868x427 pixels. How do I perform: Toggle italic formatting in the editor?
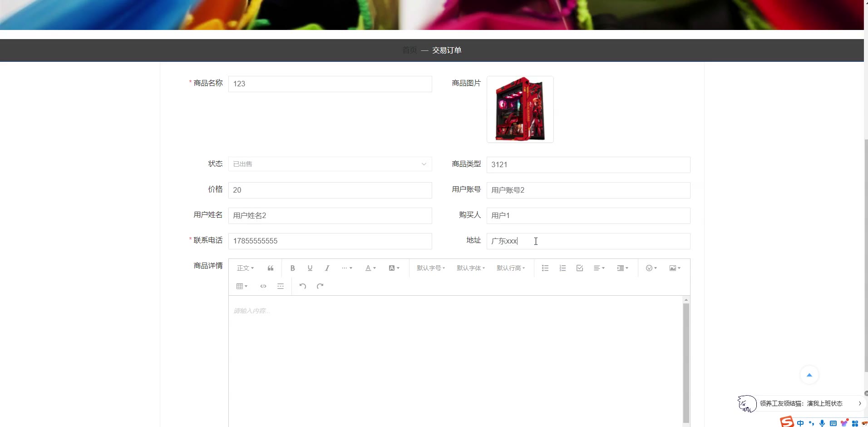click(327, 268)
